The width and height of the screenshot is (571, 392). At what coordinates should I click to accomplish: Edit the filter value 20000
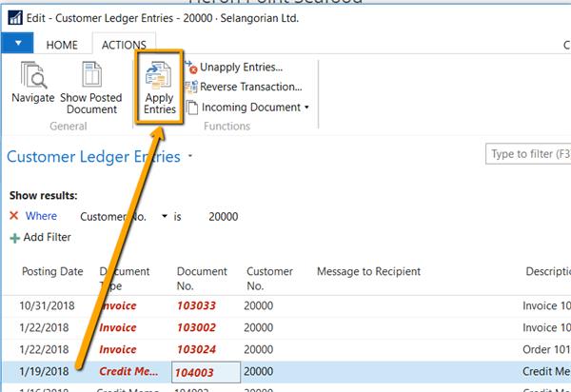(x=223, y=217)
